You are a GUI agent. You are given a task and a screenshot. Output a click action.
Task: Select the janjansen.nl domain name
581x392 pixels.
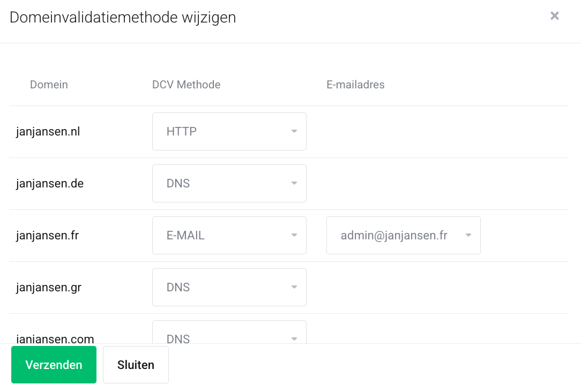48,131
